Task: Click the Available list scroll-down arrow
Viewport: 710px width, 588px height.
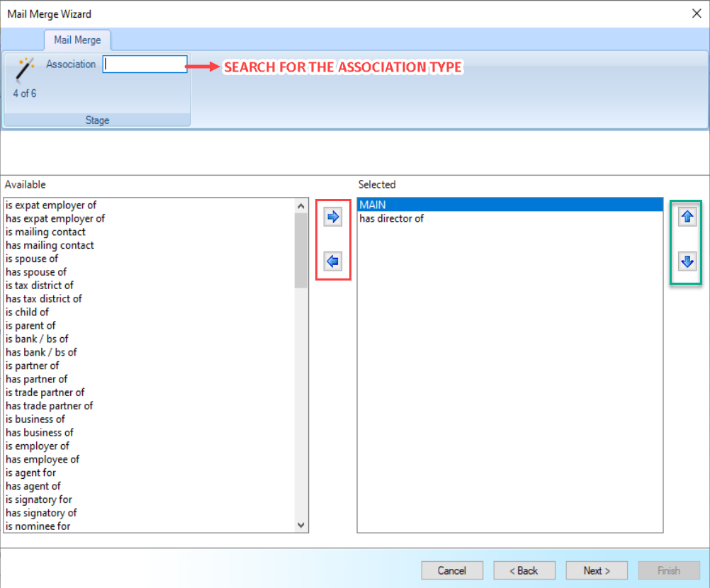Action: click(x=301, y=525)
